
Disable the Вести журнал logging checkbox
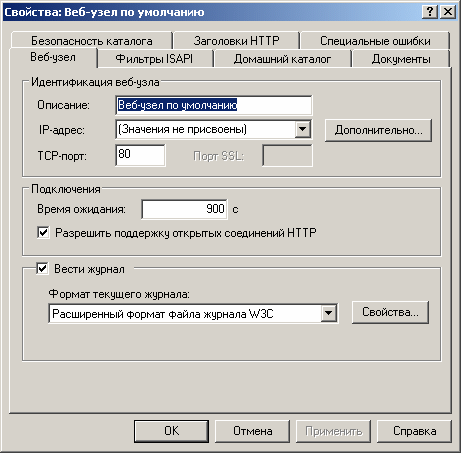(x=42, y=268)
